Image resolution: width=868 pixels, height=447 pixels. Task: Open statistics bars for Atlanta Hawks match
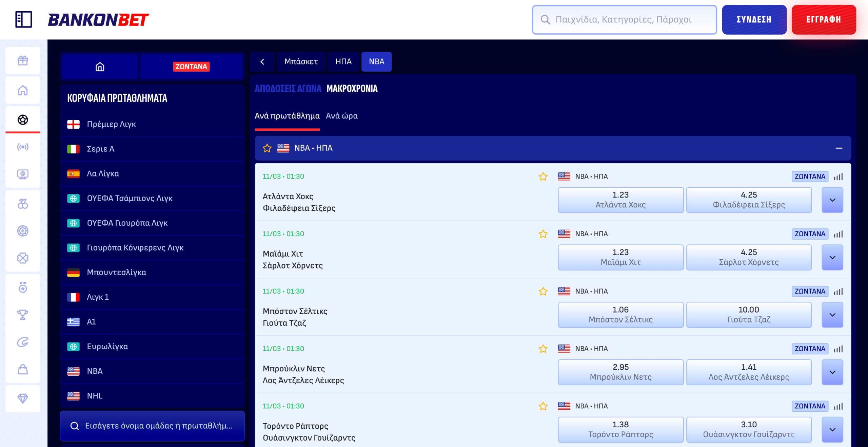tap(838, 176)
